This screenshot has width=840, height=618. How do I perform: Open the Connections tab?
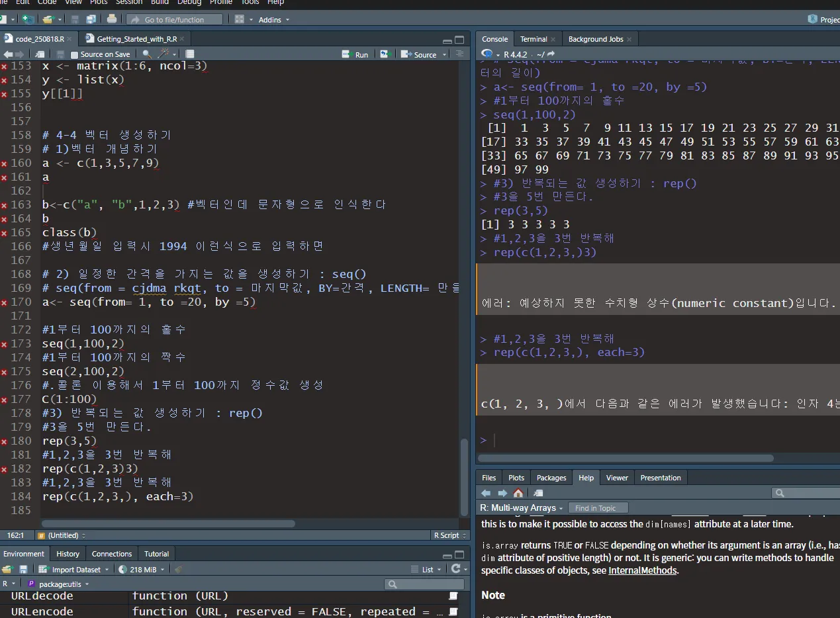pos(112,554)
